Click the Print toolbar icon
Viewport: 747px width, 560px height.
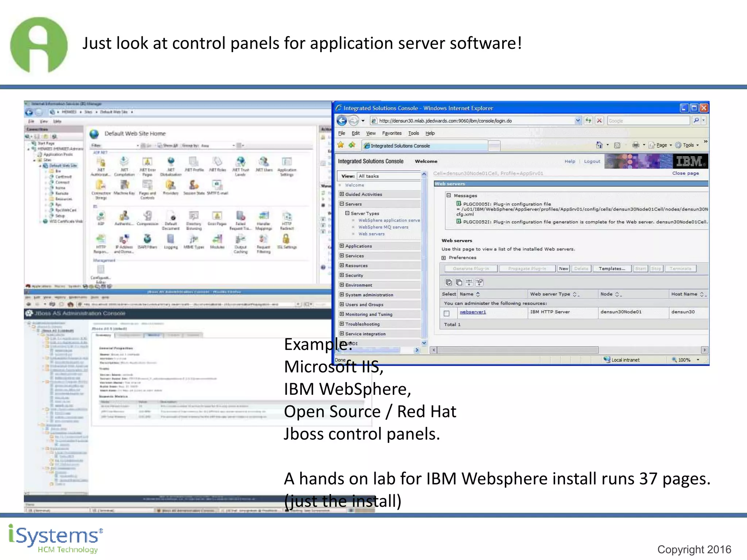click(636, 145)
